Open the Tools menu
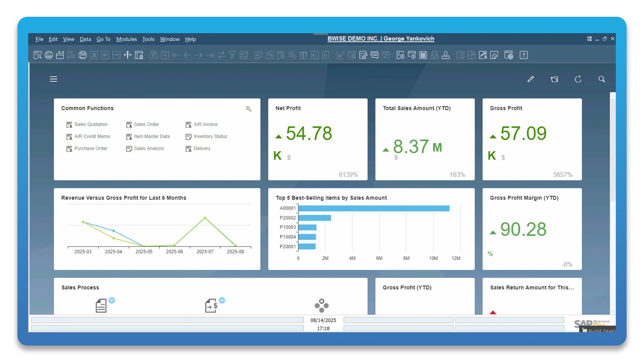 148,39
